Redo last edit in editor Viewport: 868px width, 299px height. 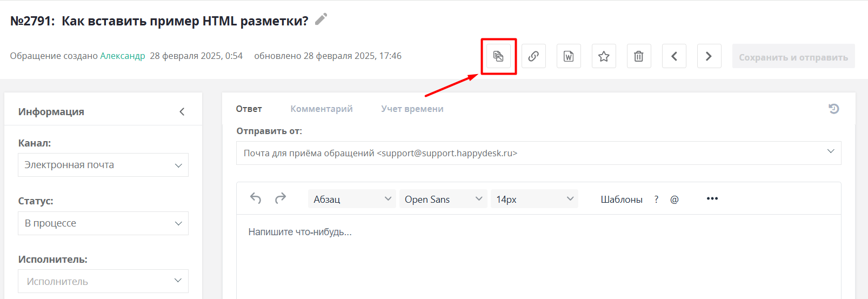pos(281,198)
